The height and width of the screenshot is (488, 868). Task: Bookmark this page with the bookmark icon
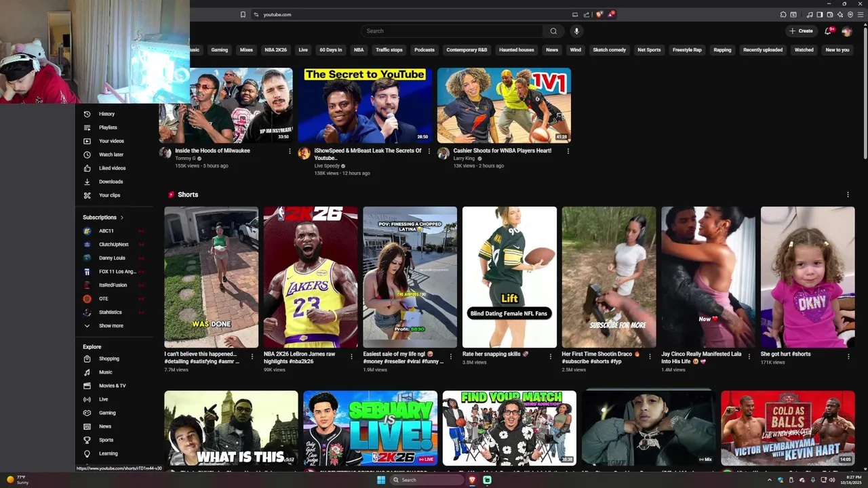(x=243, y=14)
